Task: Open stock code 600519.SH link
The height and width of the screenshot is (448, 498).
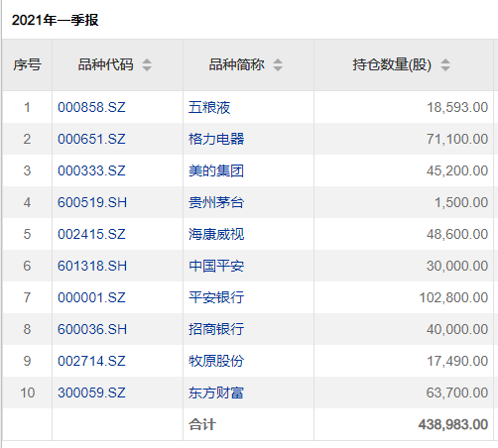Action: pos(92,202)
